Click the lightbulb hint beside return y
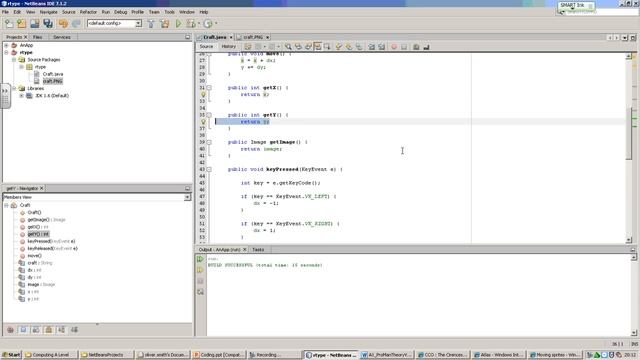 tap(203, 122)
